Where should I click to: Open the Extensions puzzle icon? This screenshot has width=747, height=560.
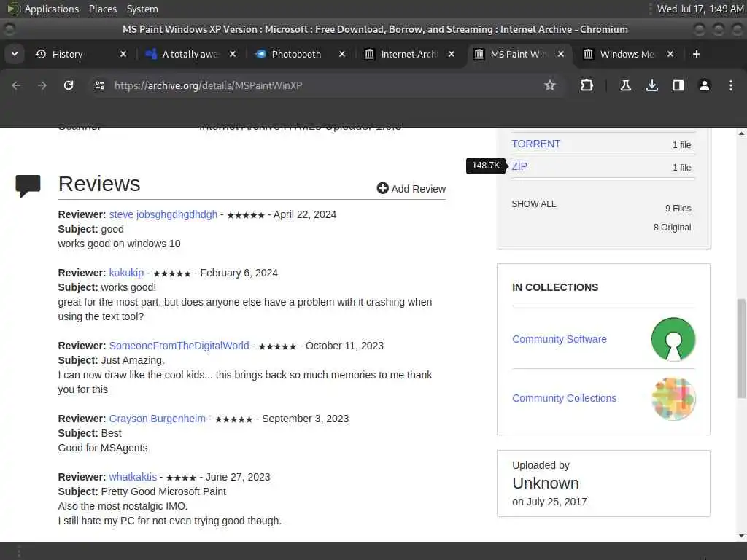[x=587, y=85]
